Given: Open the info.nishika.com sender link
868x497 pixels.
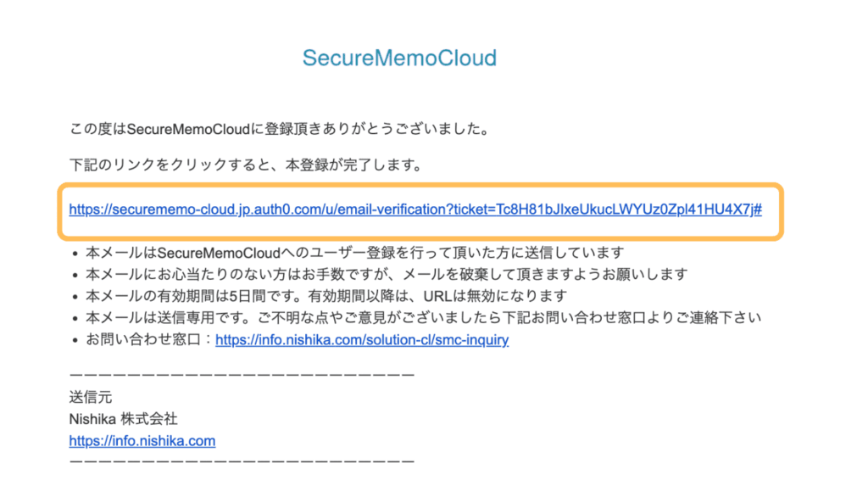Looking at the screenshot, I should click(142, 441).
